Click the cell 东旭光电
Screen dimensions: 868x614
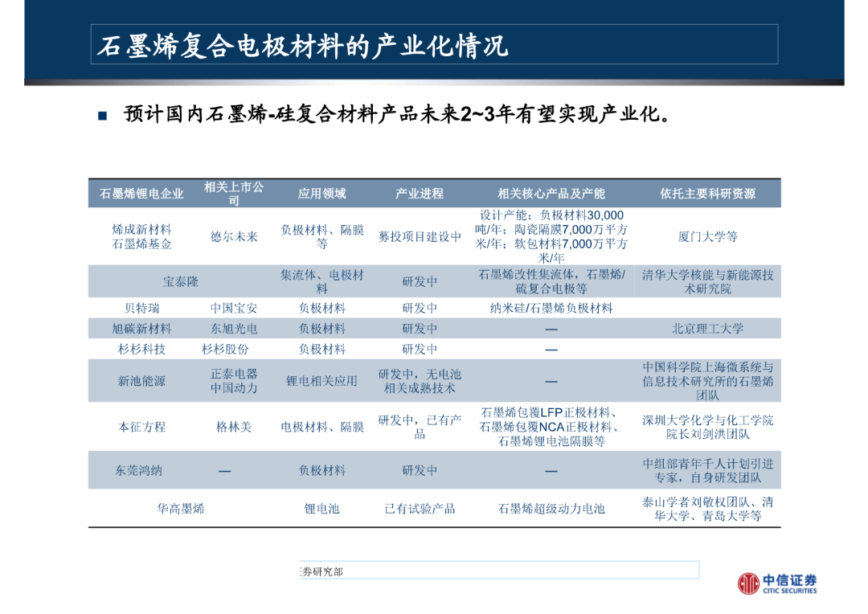234,329
